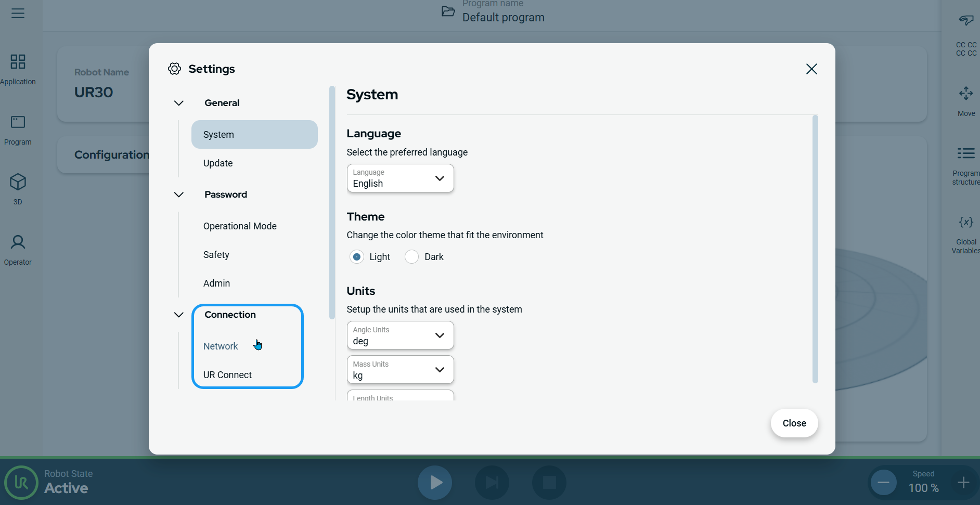Screen dimensions: 980x505
Task: Select the Light theme radio button
Action: tap(357, 257)
